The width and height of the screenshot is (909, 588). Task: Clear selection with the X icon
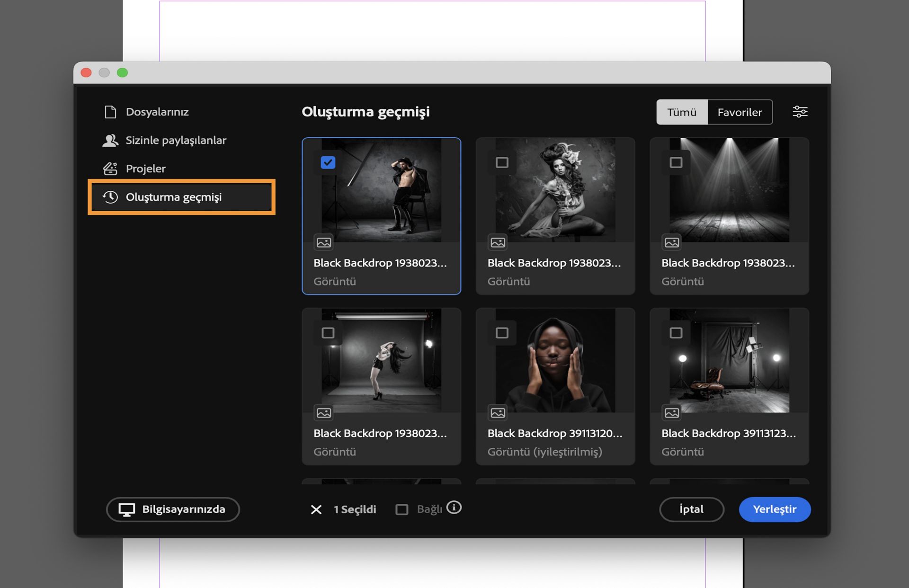point(316,509)
